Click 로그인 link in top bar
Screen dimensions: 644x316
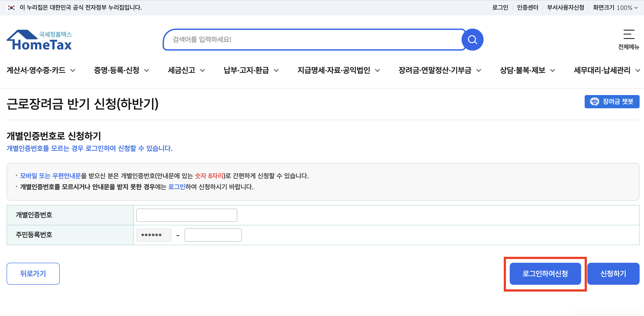pos(500,7)
